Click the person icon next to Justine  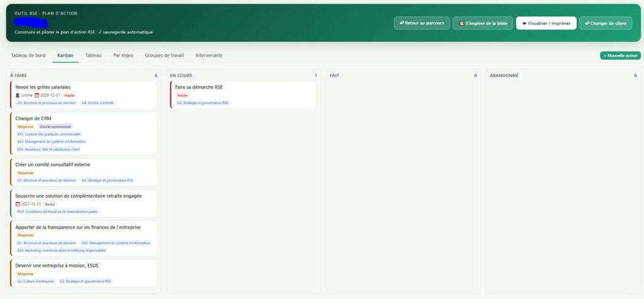(18, 95)
